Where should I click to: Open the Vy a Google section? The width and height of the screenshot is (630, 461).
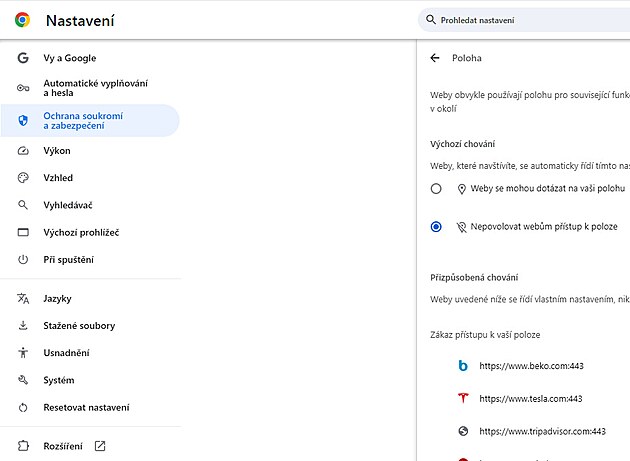click(69, 58)
